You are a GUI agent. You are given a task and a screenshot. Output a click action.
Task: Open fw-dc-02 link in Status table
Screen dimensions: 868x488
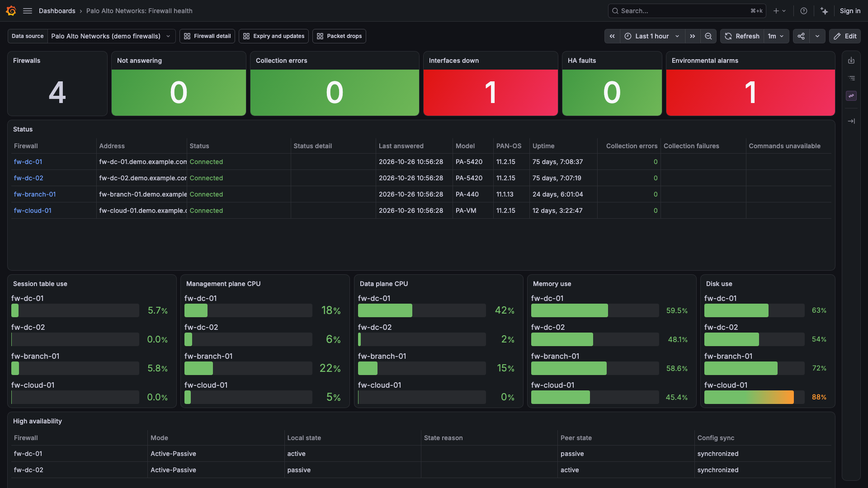[x=28, y=178]
